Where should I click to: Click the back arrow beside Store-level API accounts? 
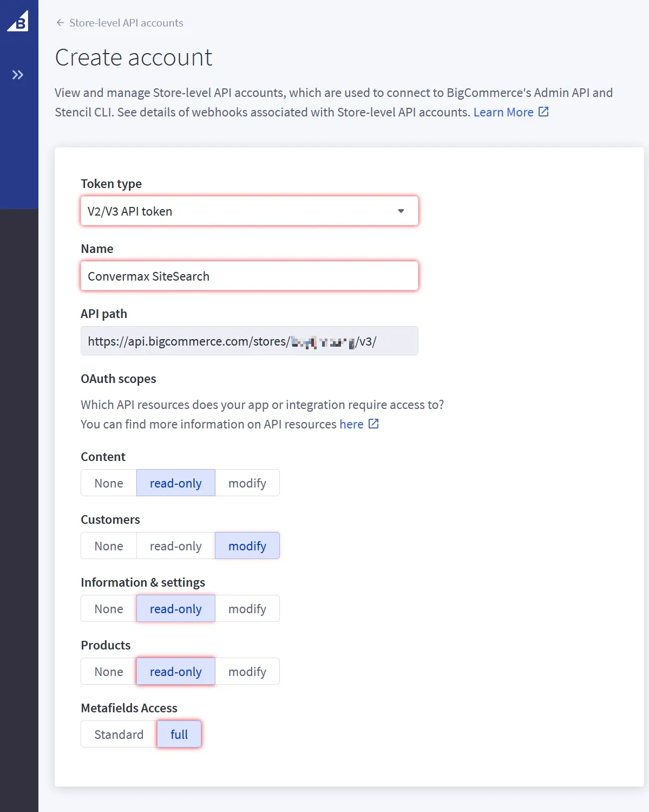(60, 23)
